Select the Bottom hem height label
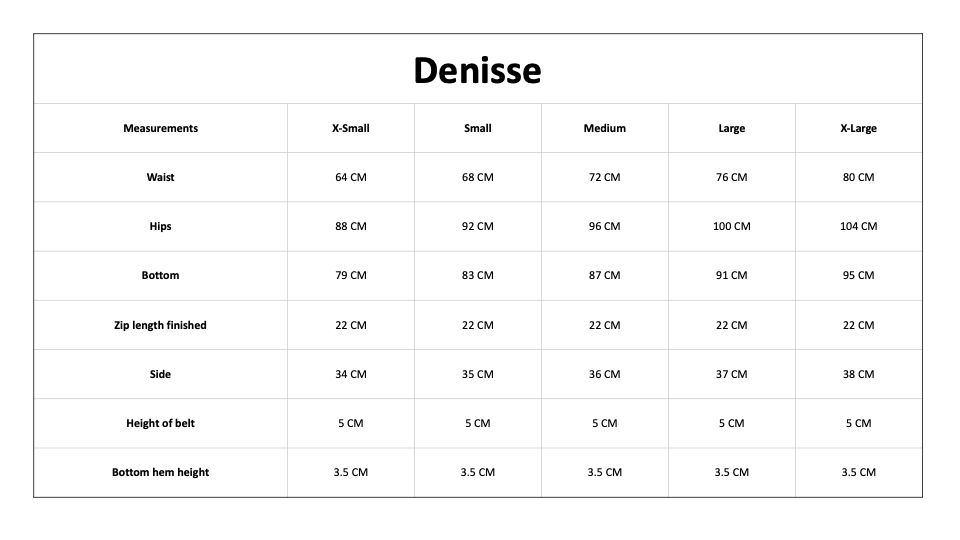The height and width of the screenshot is (540, 960). tap(160, 472)
